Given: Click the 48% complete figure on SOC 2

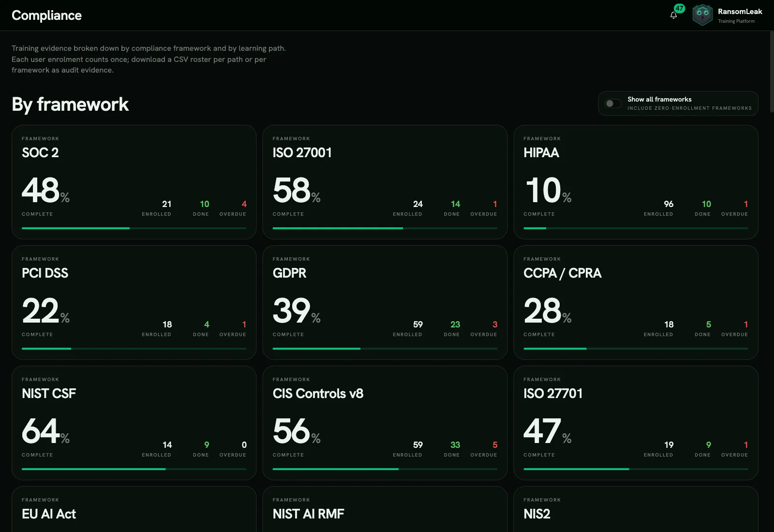Looking at the screenshot, I should pos(45,190).
